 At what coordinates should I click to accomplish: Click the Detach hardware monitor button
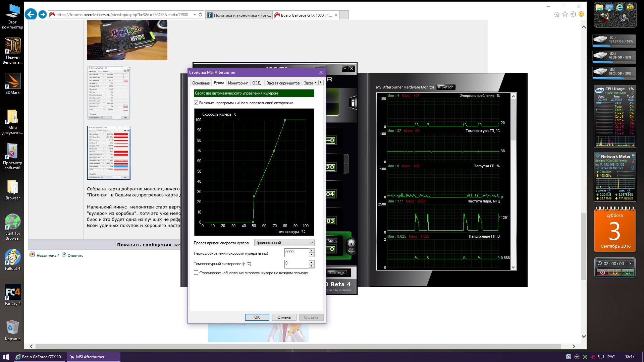[x=445, y=87]
